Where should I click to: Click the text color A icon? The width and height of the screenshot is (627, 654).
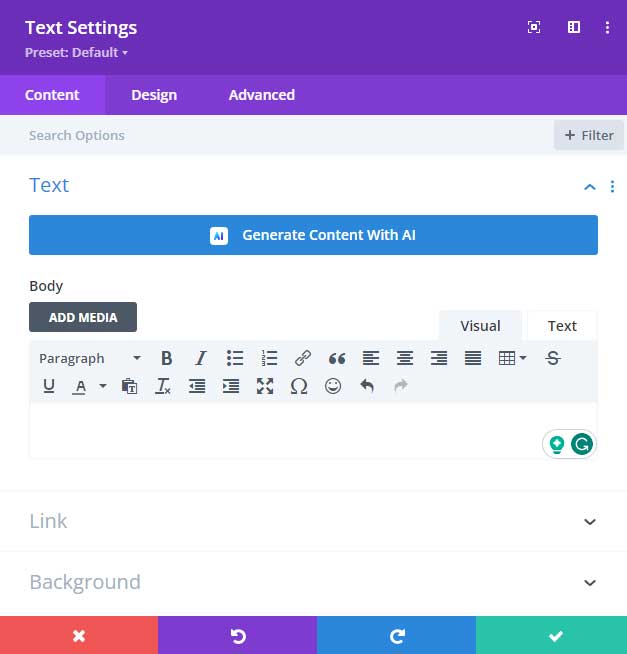tap(79, 386)
